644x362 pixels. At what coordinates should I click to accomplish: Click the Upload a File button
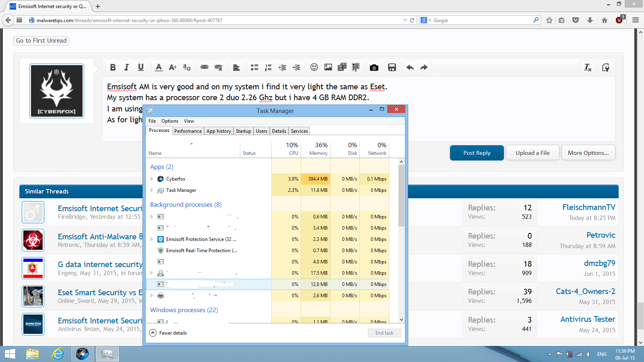coord(533,153)
